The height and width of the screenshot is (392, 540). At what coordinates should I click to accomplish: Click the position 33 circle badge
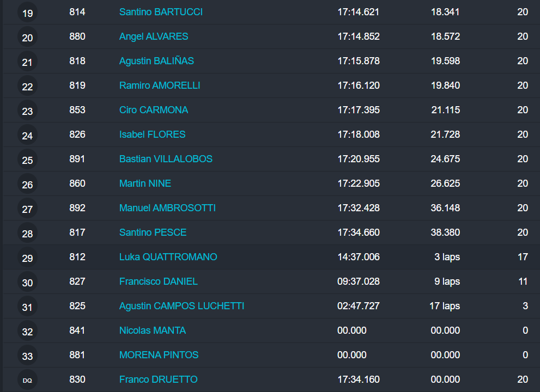[x=27, y=356]
